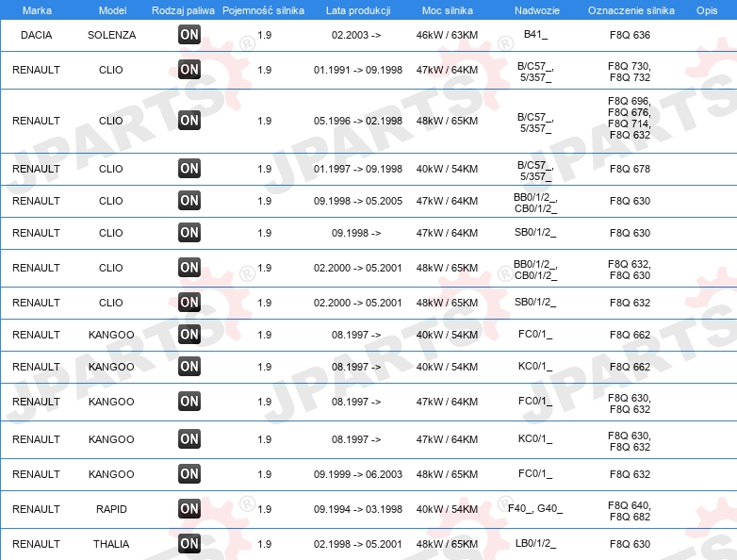Click engine code list starting F8Q 696
Viewport: 737px width, 560px height.
pyautogui.click(x=630, y=118)
